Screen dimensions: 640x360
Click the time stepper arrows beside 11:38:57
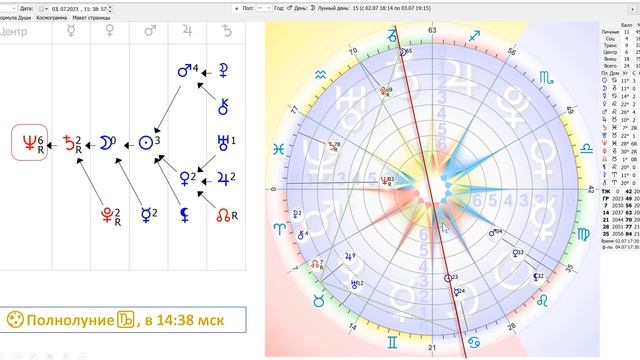(111, 9)
